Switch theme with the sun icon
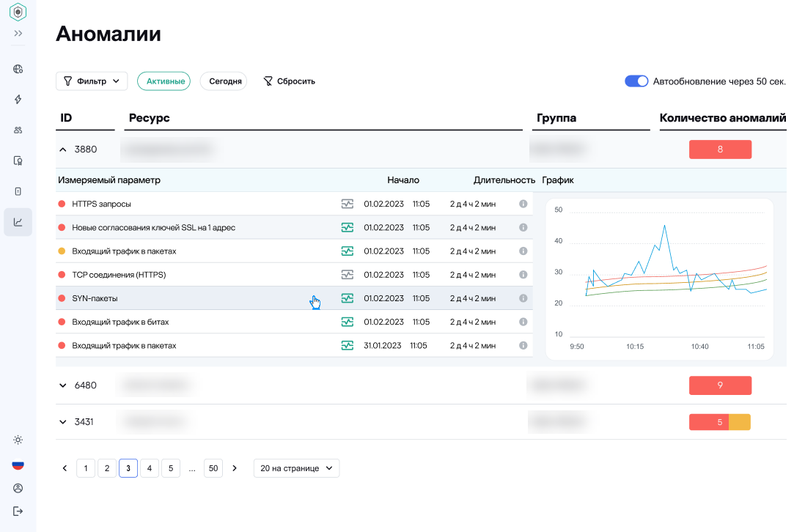Viewport: 805px width, 532px height. click(18, 440)
